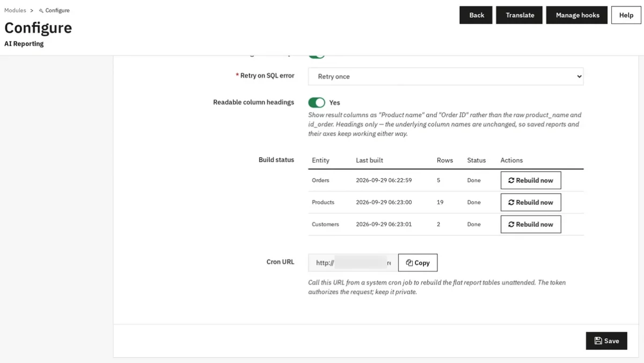The image size is (644, 363).
Task: Toggle Readable column headings switch
Action: 317,102
